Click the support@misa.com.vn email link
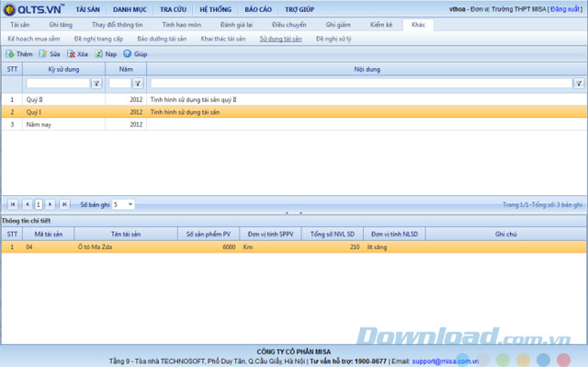The height and width of the screenshot is (367, 588). pos(445,361)
